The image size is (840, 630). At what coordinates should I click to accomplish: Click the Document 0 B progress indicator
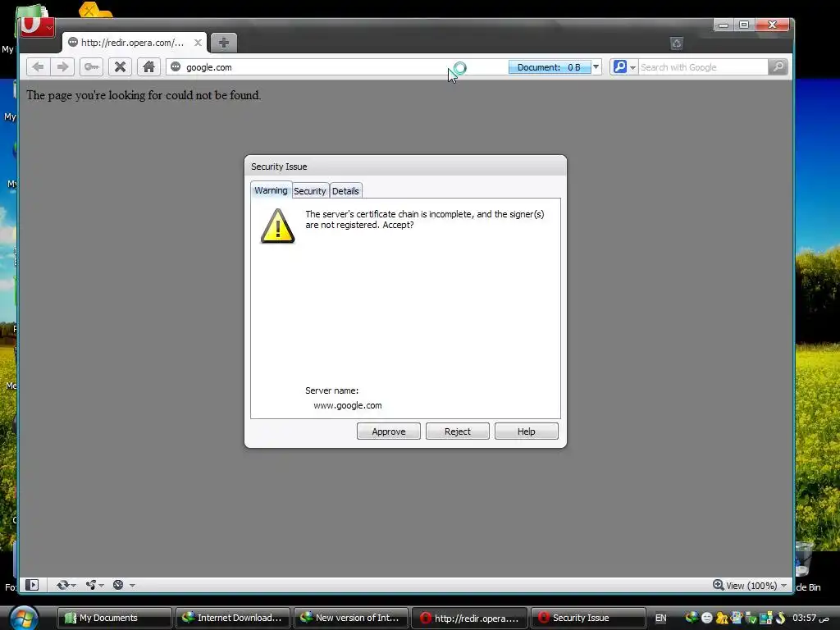(x=549, y=67)
